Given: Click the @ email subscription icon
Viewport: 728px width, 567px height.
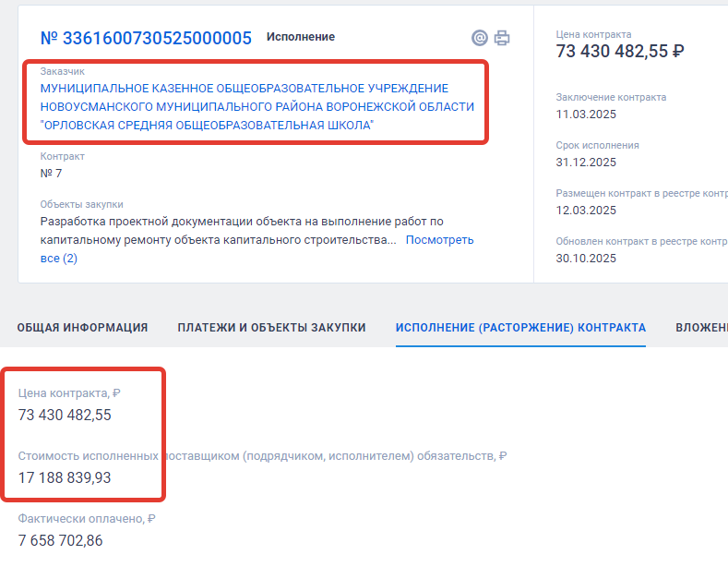Looking at the screenshot, I should pos(479,38).
